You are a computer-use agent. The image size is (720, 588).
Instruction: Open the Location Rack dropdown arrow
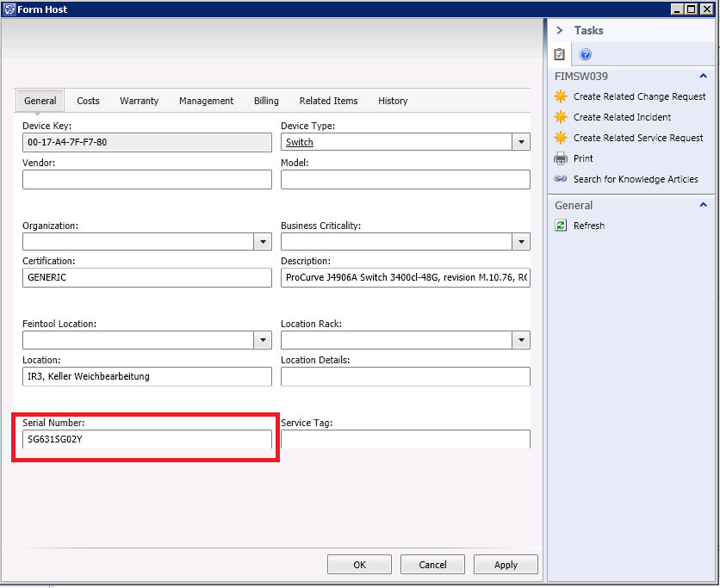521,340
